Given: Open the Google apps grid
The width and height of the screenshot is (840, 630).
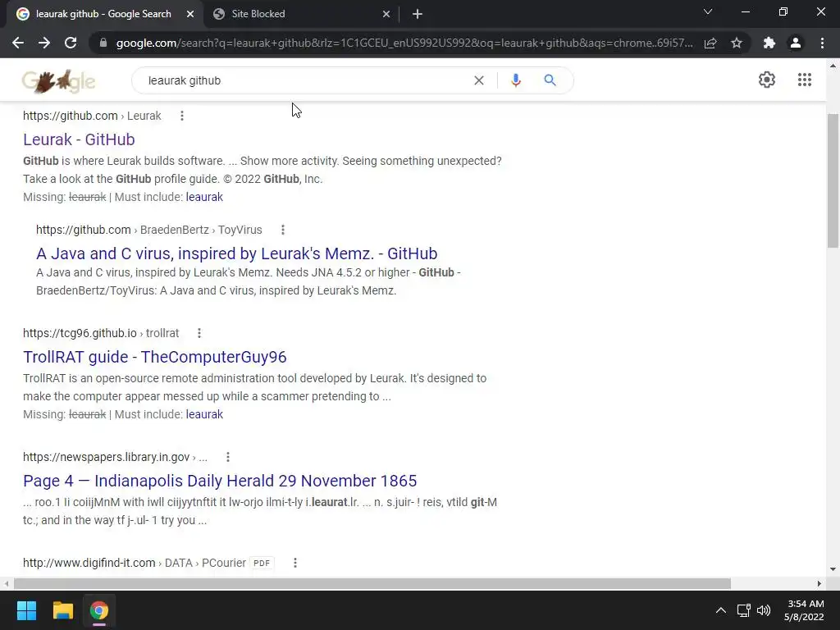Looking at the screenshot, I should 805,80.
